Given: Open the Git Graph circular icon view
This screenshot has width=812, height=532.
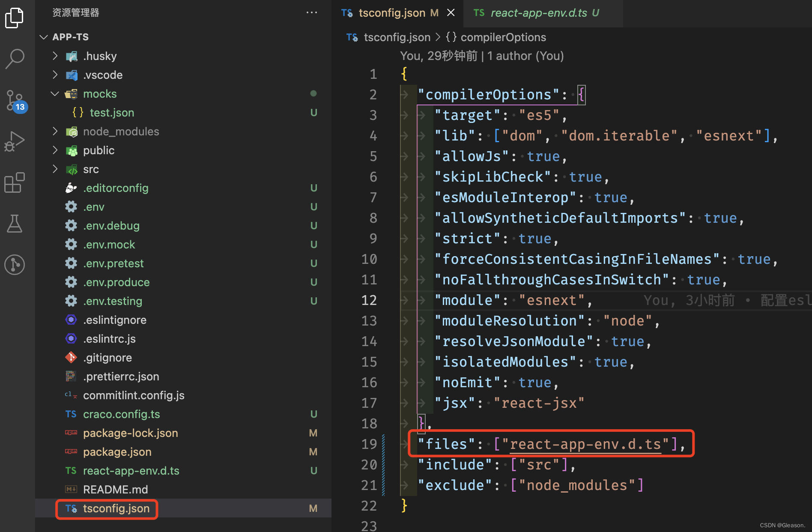Looking at the screenshot, I should (15, 265).
